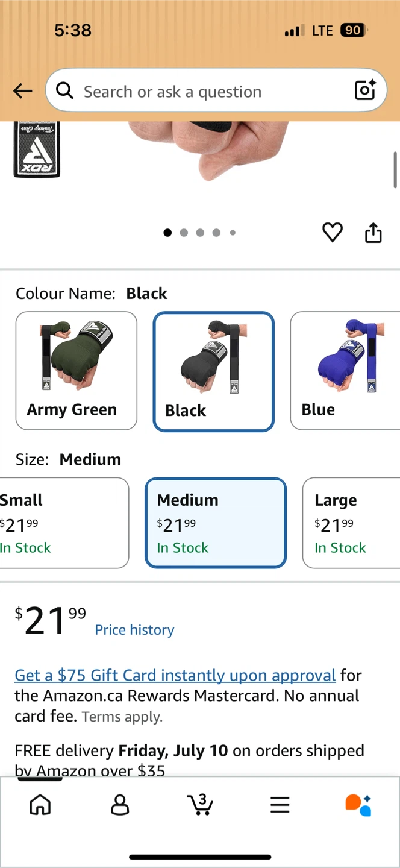Tap the back arrow icon
Screen dimensions: 400x868
(23, 91)
